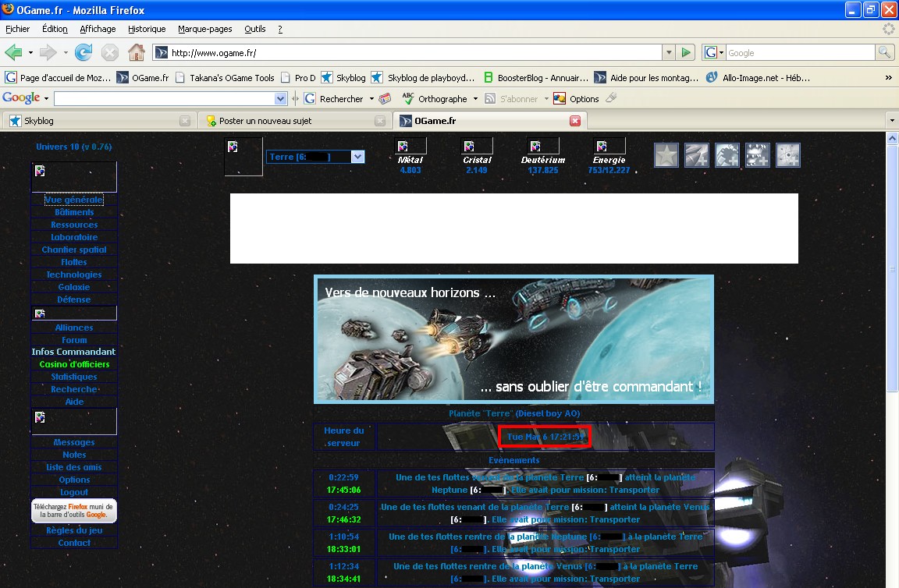Click the eraser icon next to Rechercher
This screenshot has width=899, height=588.
386,98
